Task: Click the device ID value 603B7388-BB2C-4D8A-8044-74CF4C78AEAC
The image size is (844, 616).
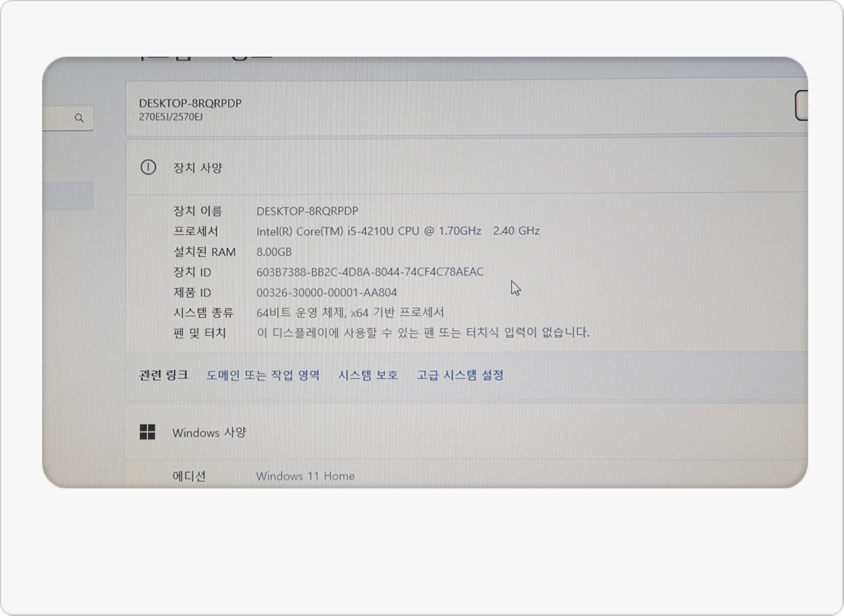Action: pyautogui.click(x=370, y=272)
